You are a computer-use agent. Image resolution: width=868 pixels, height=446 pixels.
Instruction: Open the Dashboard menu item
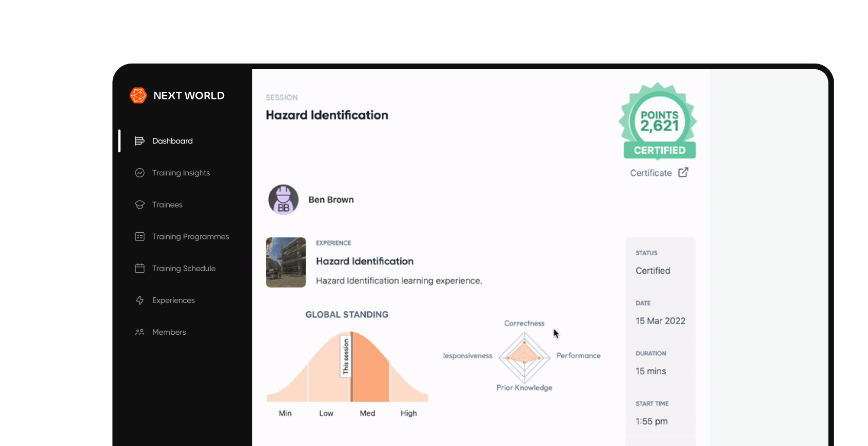[172, 141]
